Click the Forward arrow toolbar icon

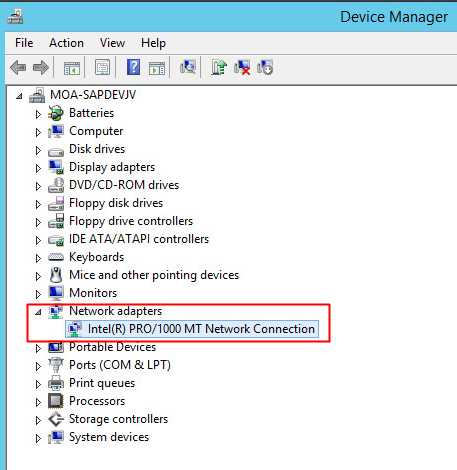pyautogui.click(x=41, y=68)
